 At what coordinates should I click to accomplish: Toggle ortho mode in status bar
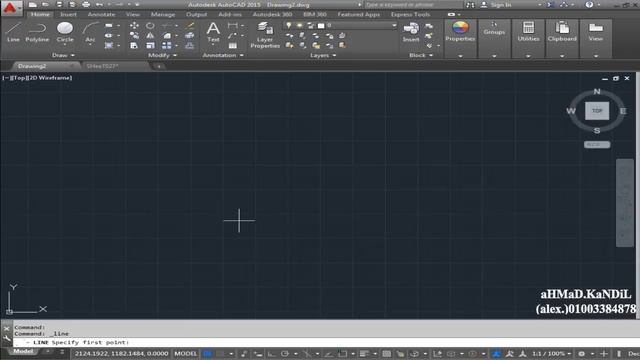271,353
